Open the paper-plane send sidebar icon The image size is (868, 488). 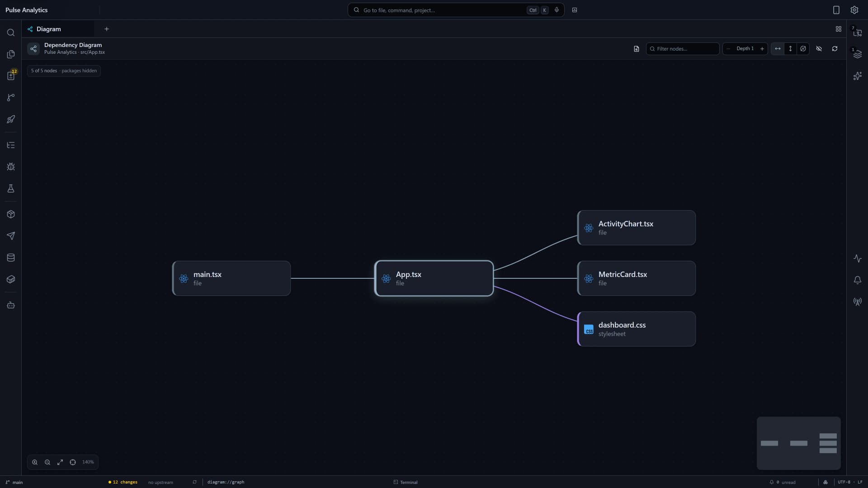tap(11, 236)
